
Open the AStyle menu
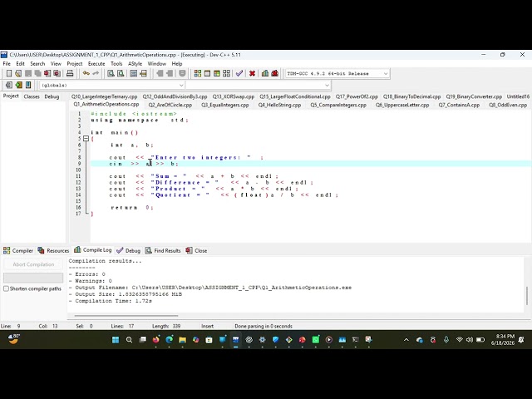tap(135, 64)
